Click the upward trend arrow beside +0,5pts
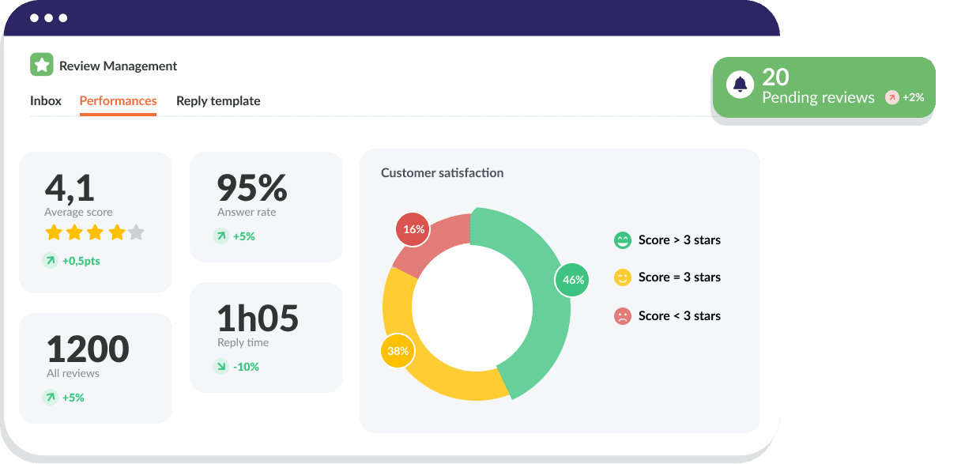 click(49, 260)
